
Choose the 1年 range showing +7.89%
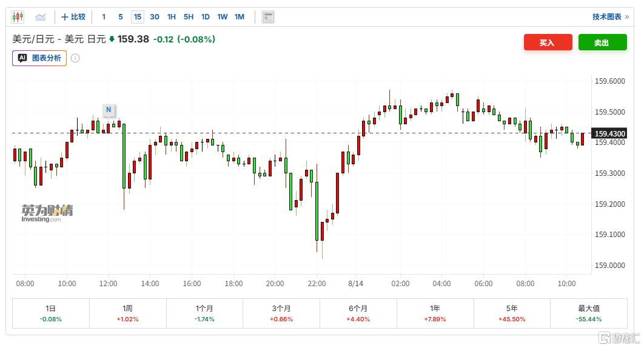[435, 313]
